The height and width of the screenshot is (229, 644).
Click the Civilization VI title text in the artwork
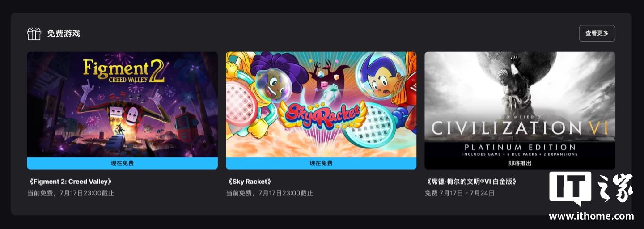pos(520,128)
